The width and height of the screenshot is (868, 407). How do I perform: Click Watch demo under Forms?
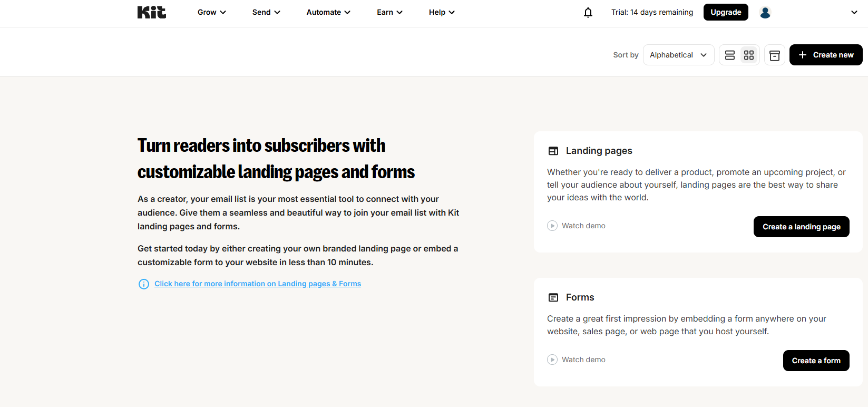(x=583, y=360)
